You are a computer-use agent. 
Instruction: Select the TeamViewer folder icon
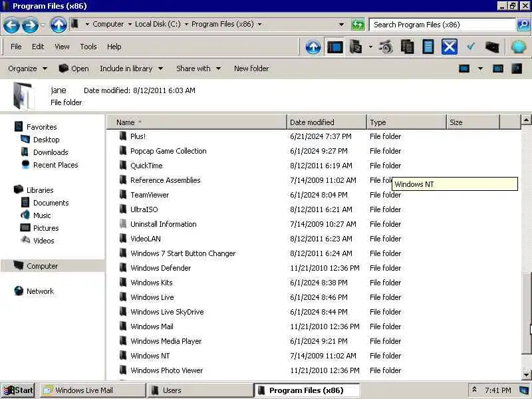tap(123, 194)
